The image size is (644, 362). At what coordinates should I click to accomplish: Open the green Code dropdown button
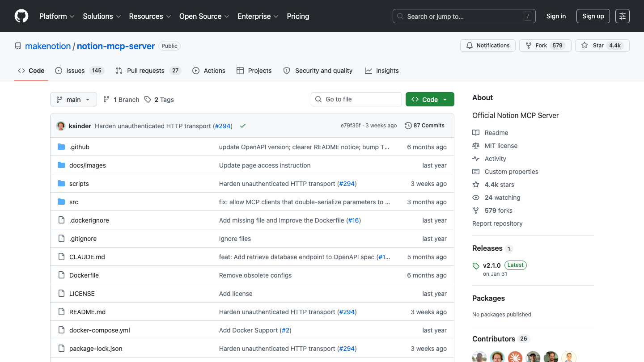pyautogui.click(x=430, y=99)
